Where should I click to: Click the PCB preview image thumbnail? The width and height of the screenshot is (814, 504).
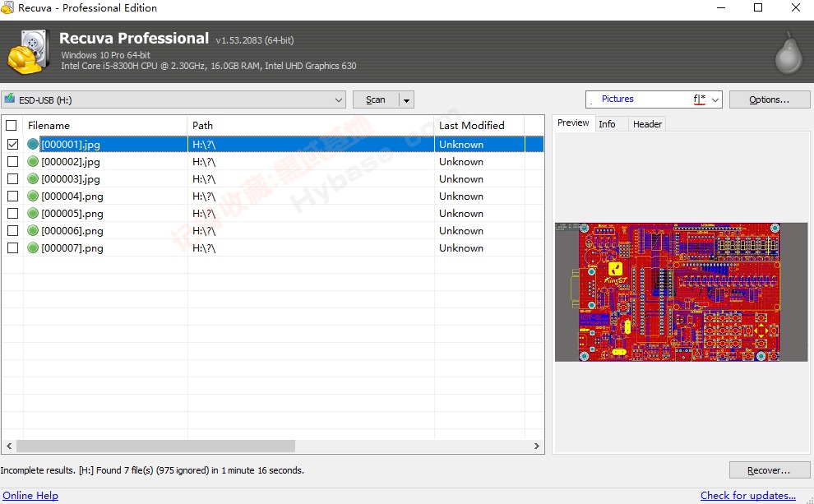point(681,292)
